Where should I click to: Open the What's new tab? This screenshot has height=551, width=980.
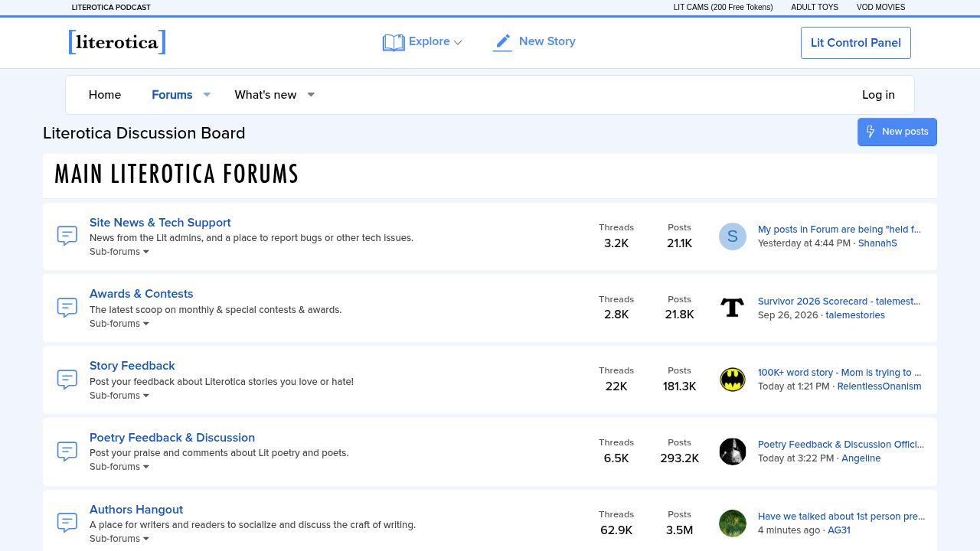(266, 95)
